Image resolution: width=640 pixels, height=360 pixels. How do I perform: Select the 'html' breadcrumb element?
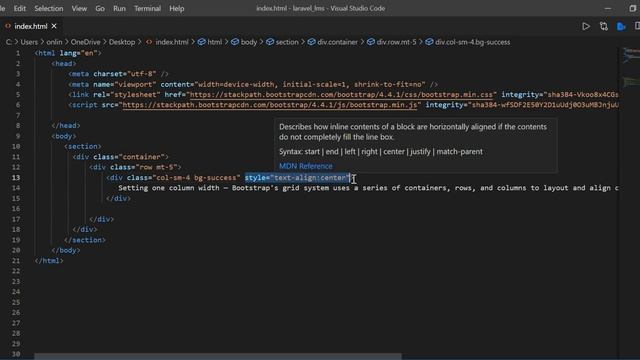pos(214,42)
